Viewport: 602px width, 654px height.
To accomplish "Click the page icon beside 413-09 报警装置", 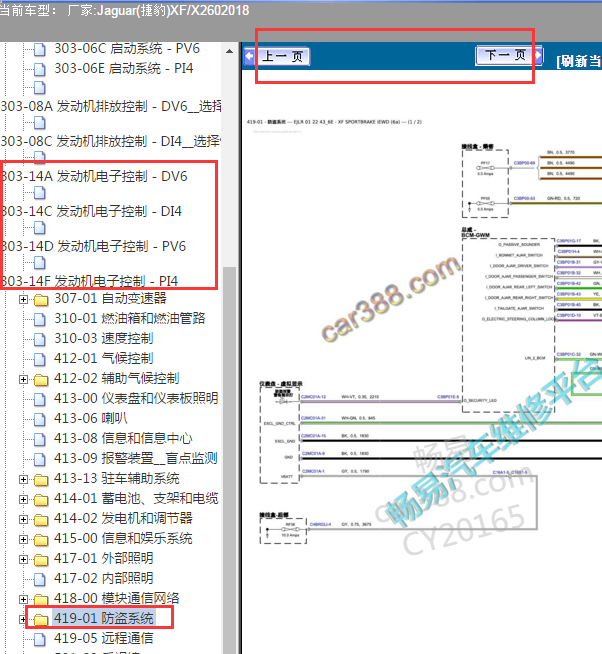I will [x=40, y=460].
